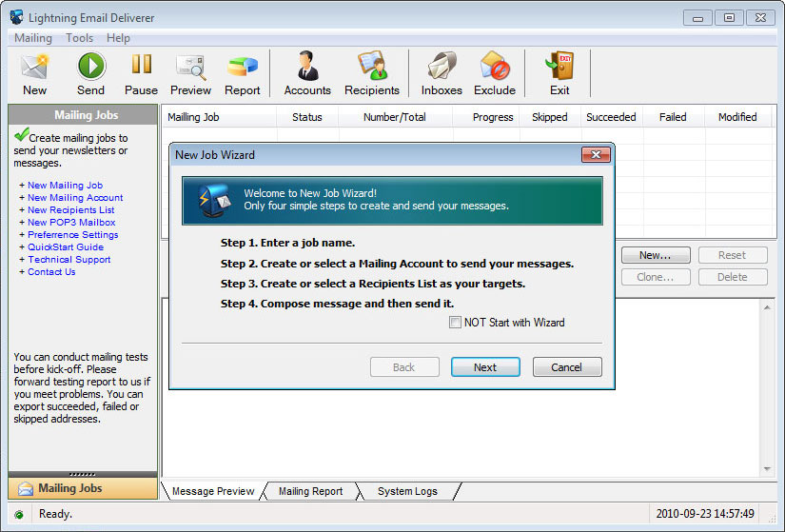
Task: Open the Mailing menu
Action: click(x=33, y=38)
